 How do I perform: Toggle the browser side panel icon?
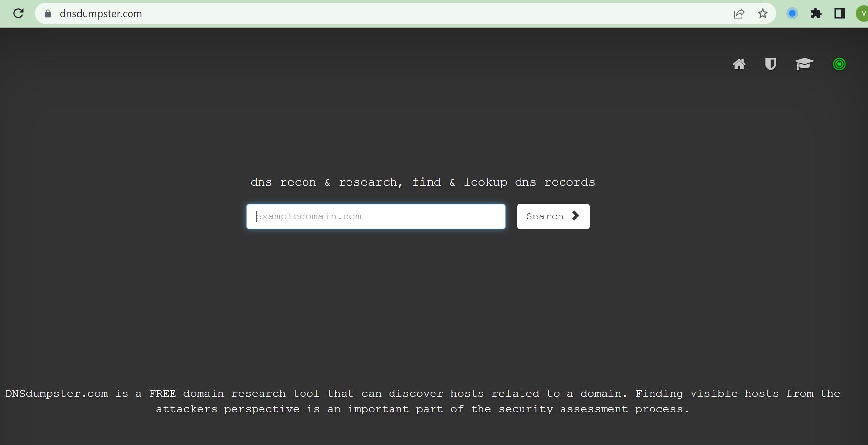tap(840, 14)
